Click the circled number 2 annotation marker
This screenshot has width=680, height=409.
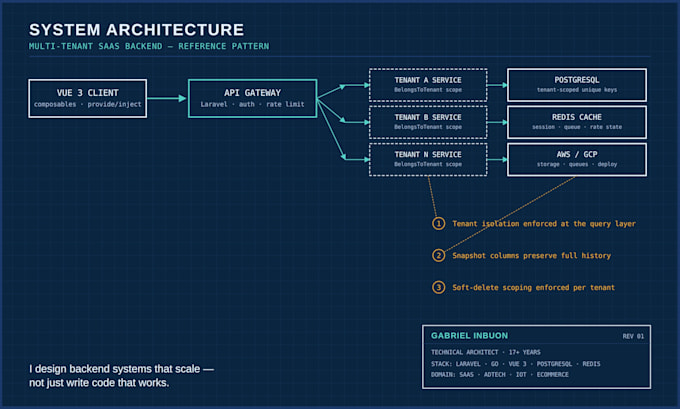pos(438,255)
